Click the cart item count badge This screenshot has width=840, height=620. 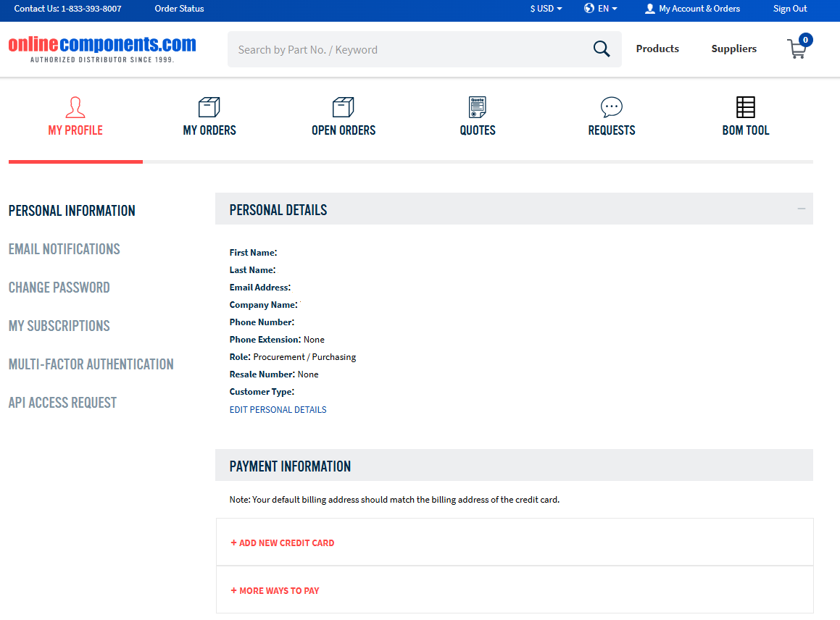click(805, 40)
